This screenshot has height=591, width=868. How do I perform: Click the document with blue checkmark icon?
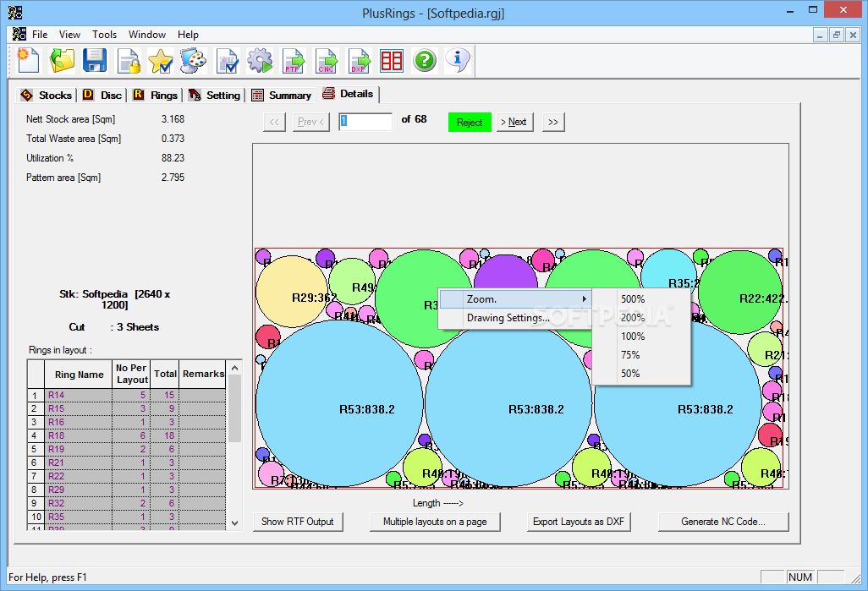227,60
